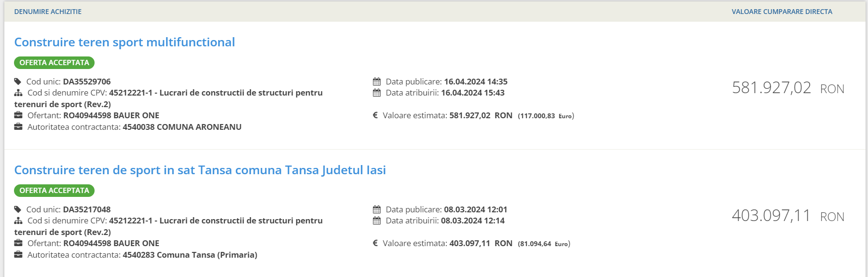This screenshot has width=868, height=277.
Task: Click euro icon beside 581.927,02 estimated value
Action: [375, 115]
